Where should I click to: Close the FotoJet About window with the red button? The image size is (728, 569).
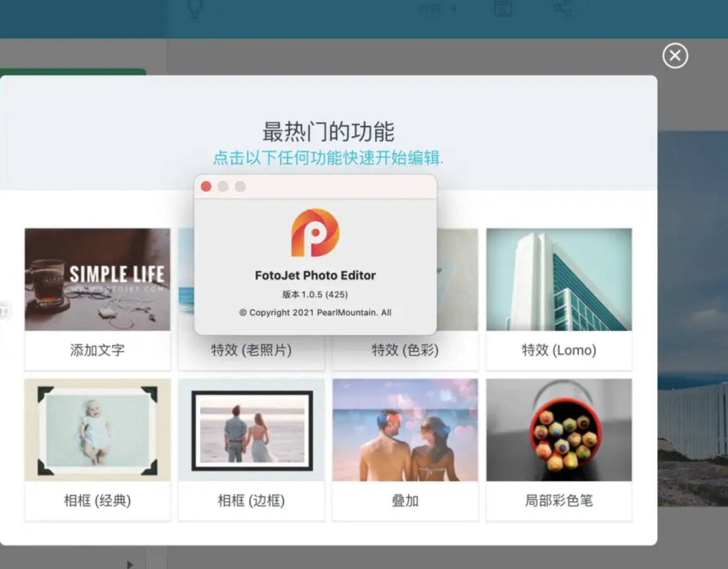206,187
